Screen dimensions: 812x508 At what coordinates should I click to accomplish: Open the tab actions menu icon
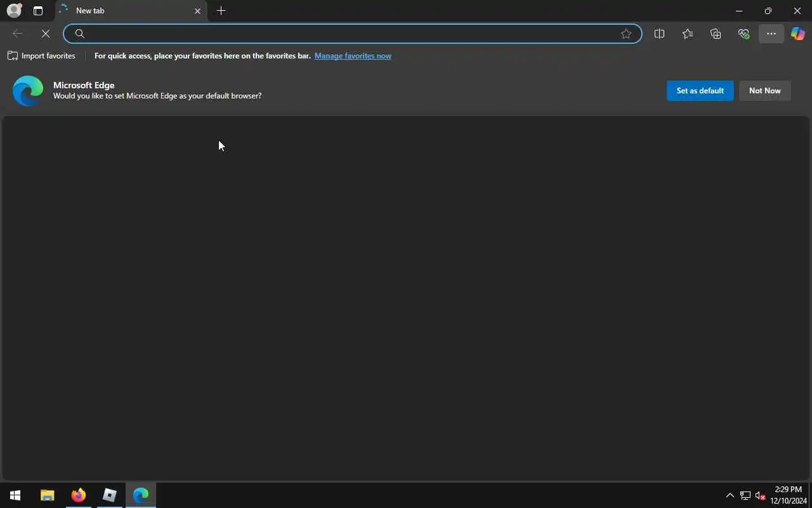point(38,11)
